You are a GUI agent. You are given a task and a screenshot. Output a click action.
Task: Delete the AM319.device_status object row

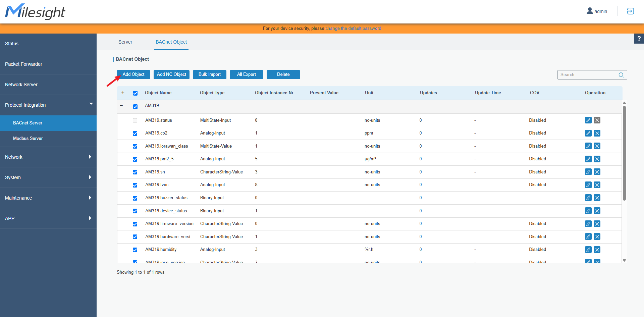click(597, 211)
